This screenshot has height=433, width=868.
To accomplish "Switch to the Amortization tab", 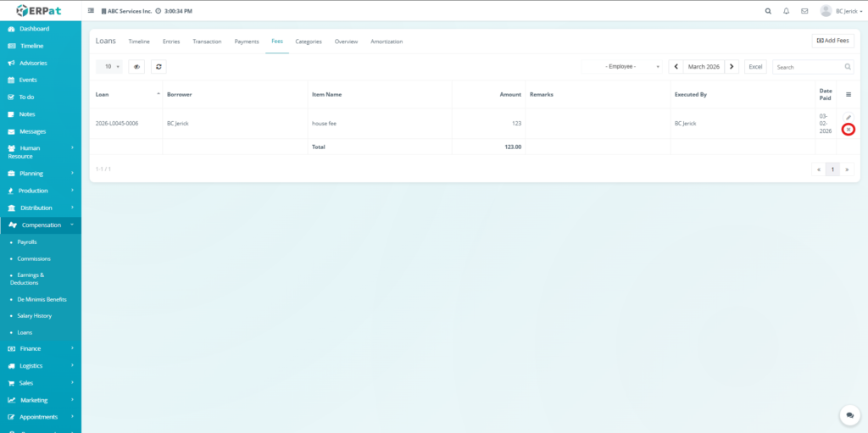I will pos(387,42).
